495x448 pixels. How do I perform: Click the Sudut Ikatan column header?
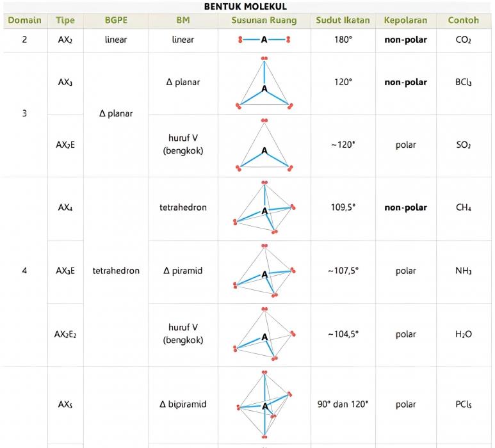point(343,20)
